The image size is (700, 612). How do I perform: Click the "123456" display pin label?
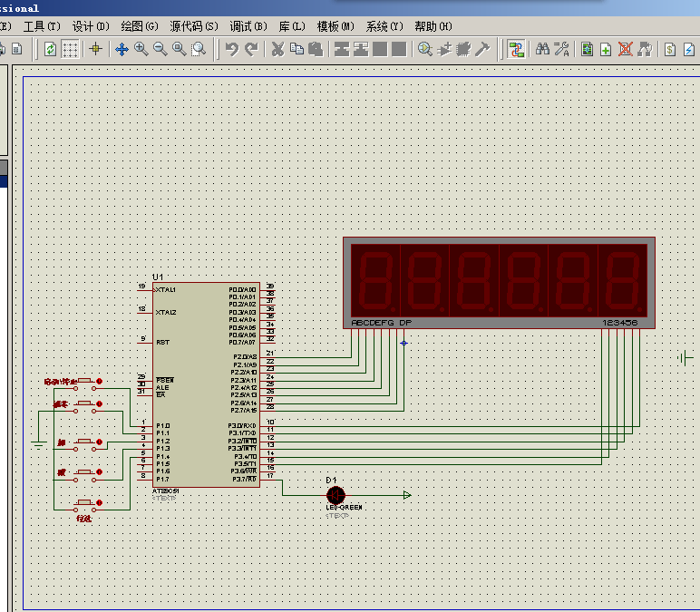(x=620, y=323)
